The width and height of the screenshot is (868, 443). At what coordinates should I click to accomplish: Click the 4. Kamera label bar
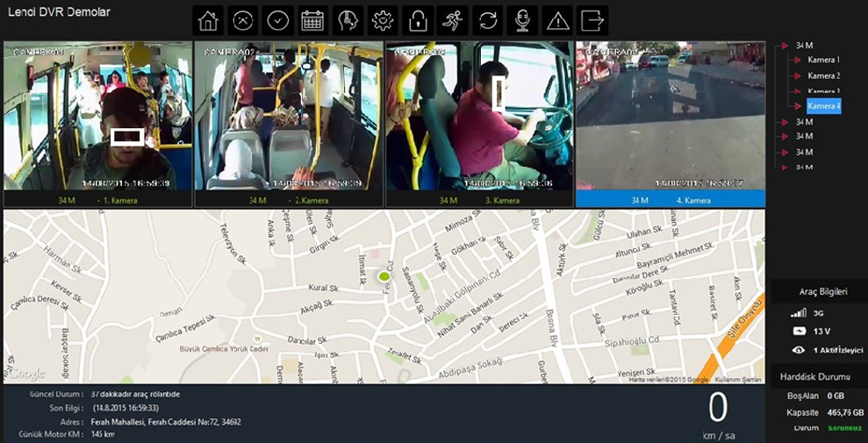pyautogui.click(x=671, y=200)
